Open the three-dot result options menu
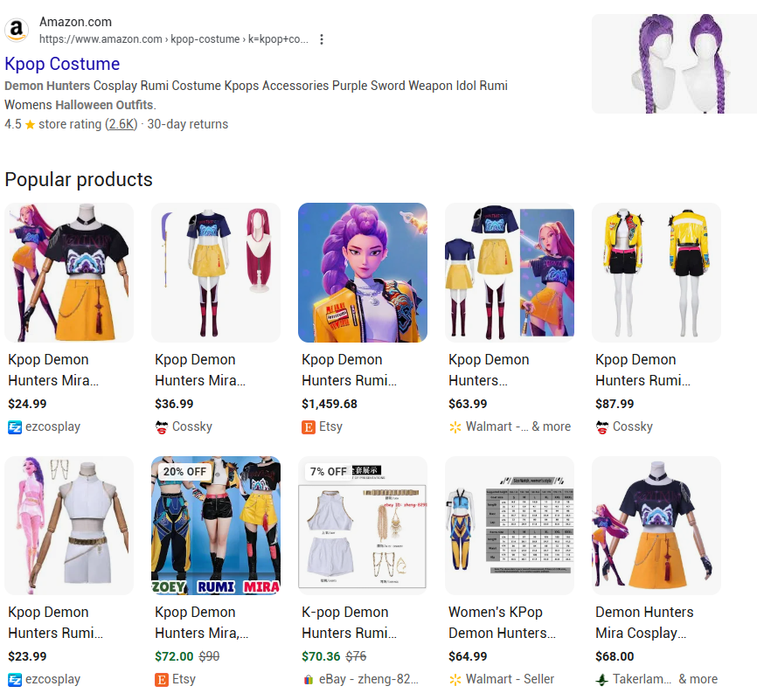Viewport: 757px width, 700px height. pyautogui.click(x=322, y=39)
